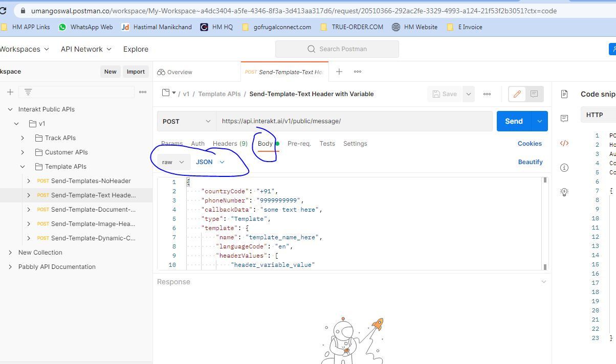Viewport: 616px width, 364px height.
Task: Collapse the Response panel chevron
Action: (543, 282)
